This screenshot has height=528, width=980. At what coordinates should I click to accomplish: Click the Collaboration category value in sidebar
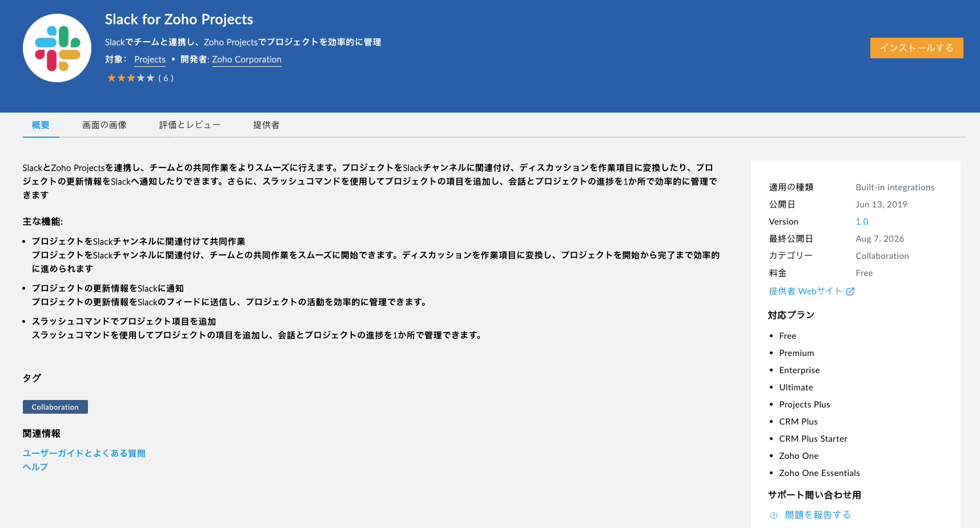882,256
